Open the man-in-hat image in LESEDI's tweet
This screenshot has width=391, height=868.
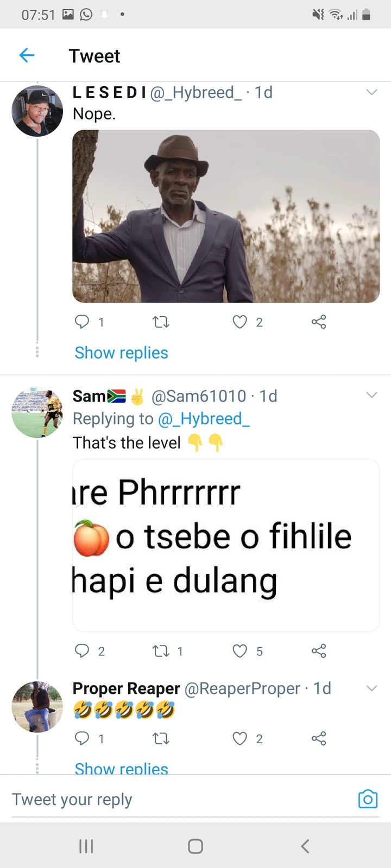click(226, 216)
